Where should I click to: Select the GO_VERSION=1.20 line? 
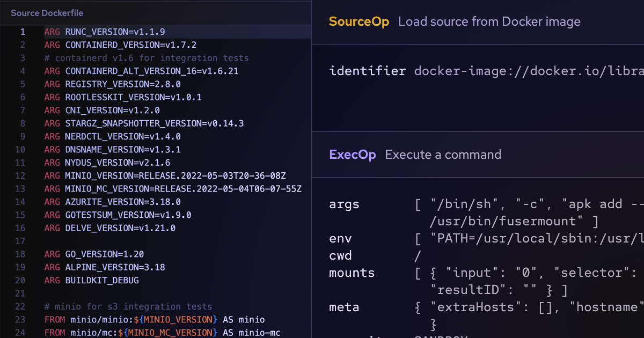point(95,254)
